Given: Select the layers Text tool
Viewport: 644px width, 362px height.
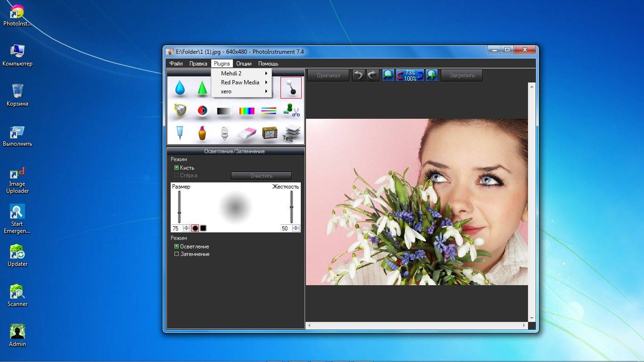Looking at the screenshot, I should point(291,133).
